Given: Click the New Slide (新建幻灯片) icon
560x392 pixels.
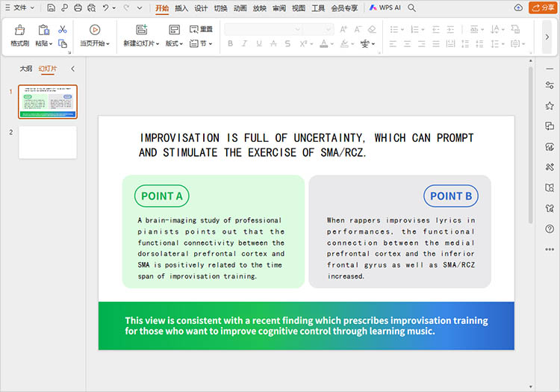Looking at the screenshot, I should click(141, 30).
